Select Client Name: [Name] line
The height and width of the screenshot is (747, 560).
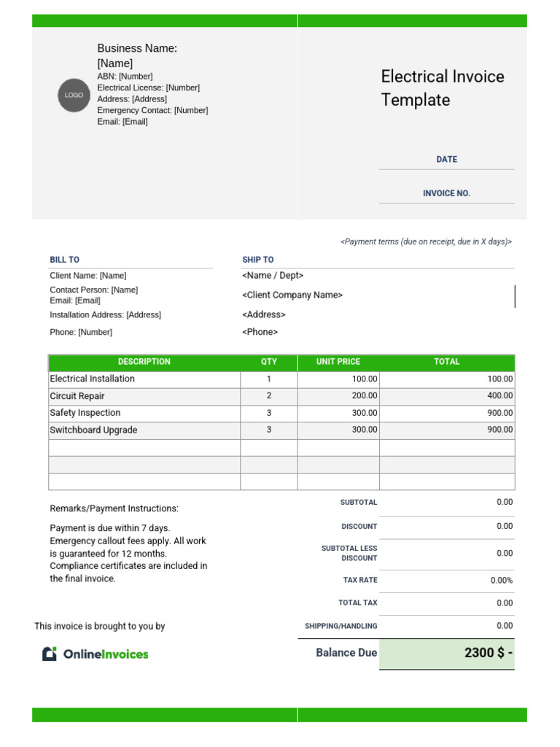coord(88,275)
